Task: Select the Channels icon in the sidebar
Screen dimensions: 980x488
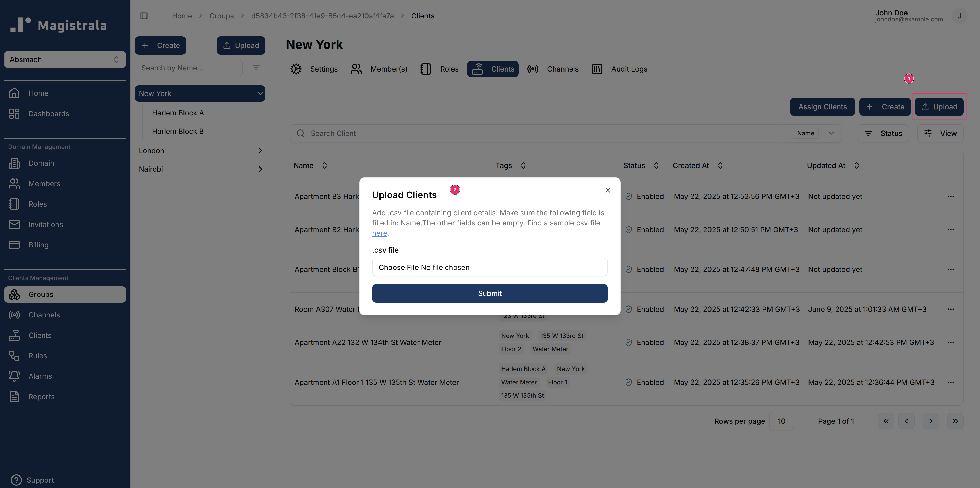Action: click(x=14, y=315)
